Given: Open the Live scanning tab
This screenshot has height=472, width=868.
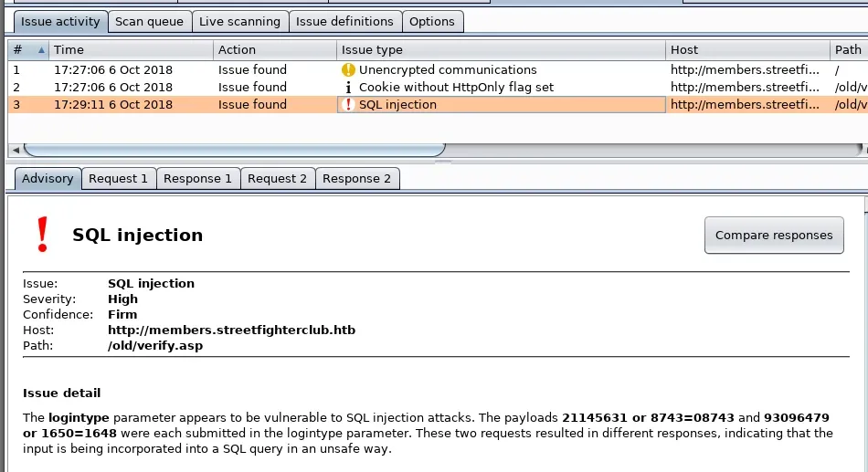Looking at the screenshot, I should tap(240, 21).
